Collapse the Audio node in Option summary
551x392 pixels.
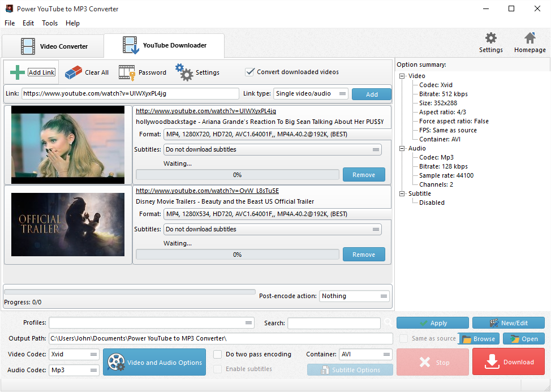[x=402, y=149]
